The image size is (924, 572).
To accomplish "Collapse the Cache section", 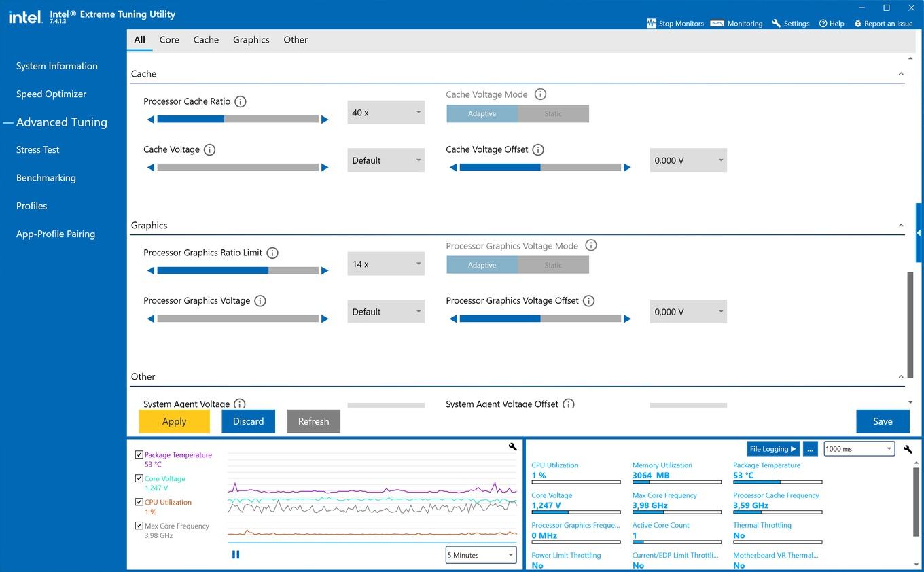I will (901, 74).
